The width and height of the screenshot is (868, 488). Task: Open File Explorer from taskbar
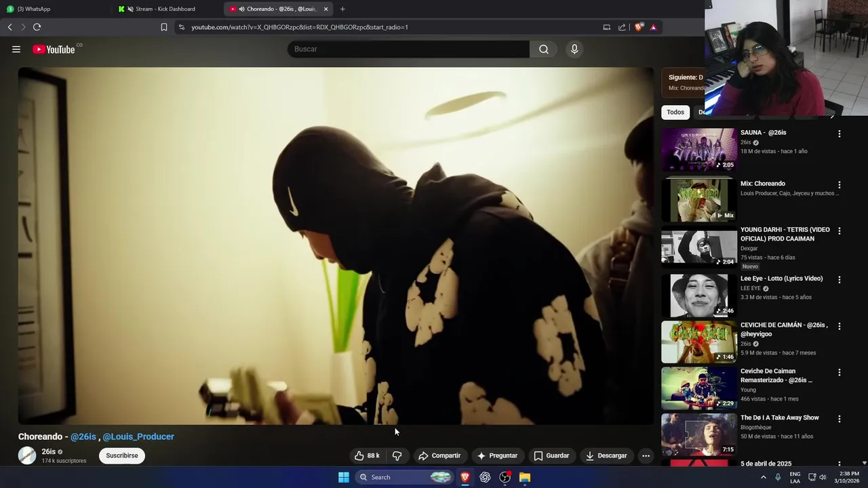[525, 477]
